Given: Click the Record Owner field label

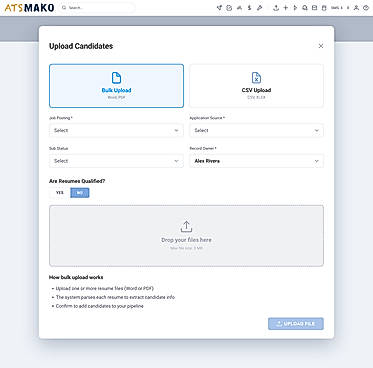Looking at the screenshot, I should pos(203,148).
